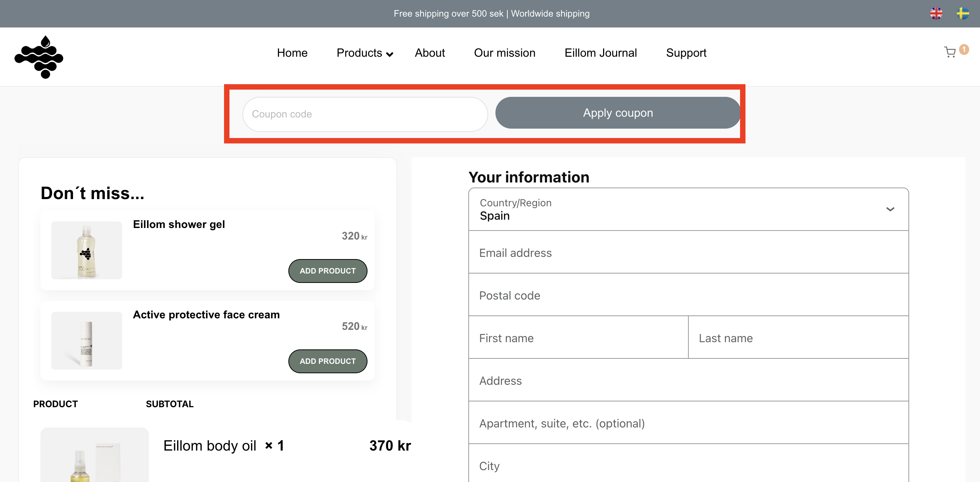980x482 pixels.
Task: Add Active protective face cream product
Action: point(327,361)
